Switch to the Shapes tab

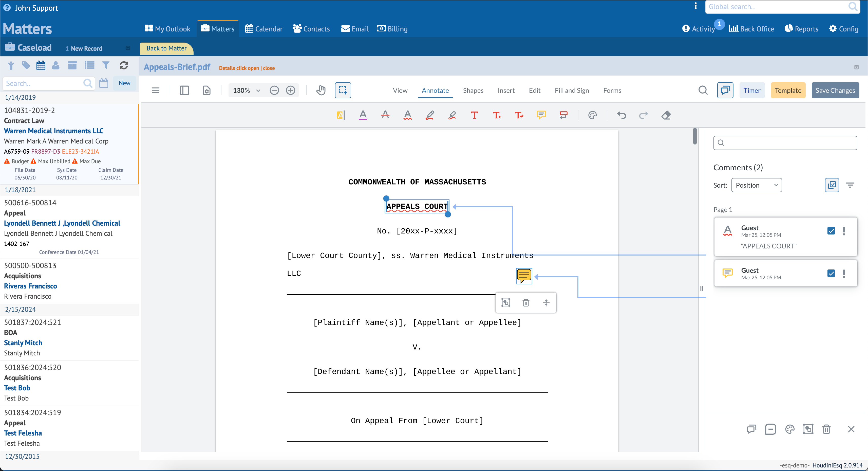(473, 90)
